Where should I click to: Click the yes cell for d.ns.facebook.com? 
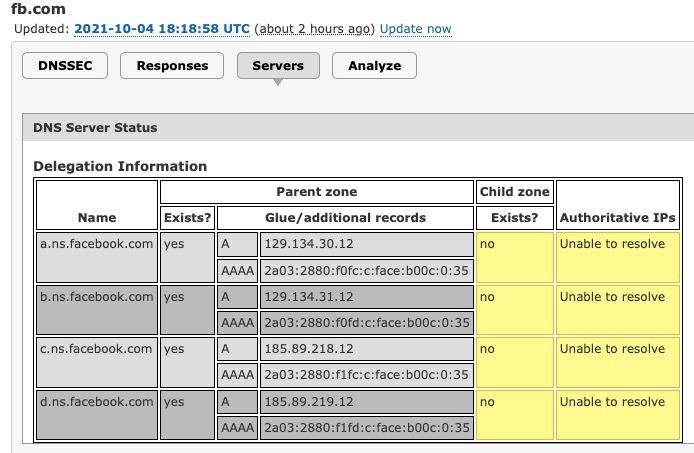click(187, 415)
